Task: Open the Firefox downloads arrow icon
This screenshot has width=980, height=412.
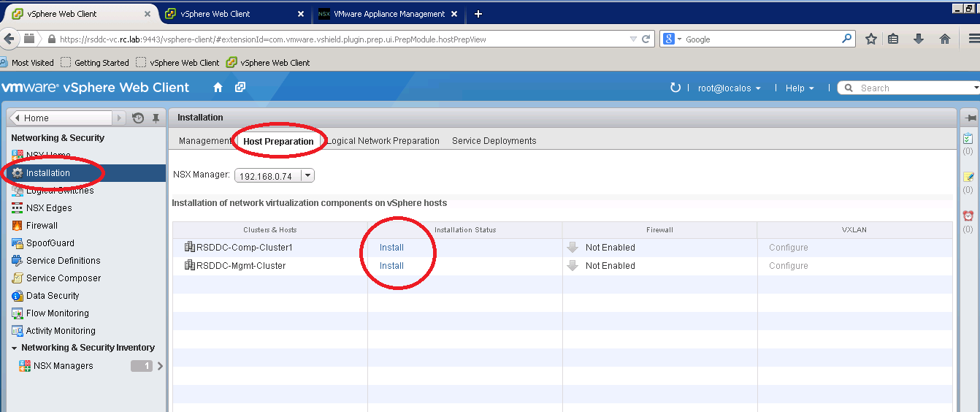Action: click(919, 39)
